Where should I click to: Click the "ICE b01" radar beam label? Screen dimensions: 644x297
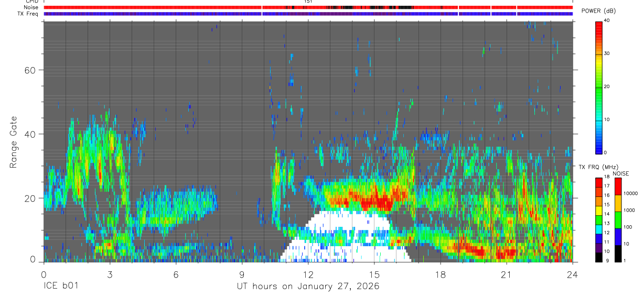click(x=60, y=286)
